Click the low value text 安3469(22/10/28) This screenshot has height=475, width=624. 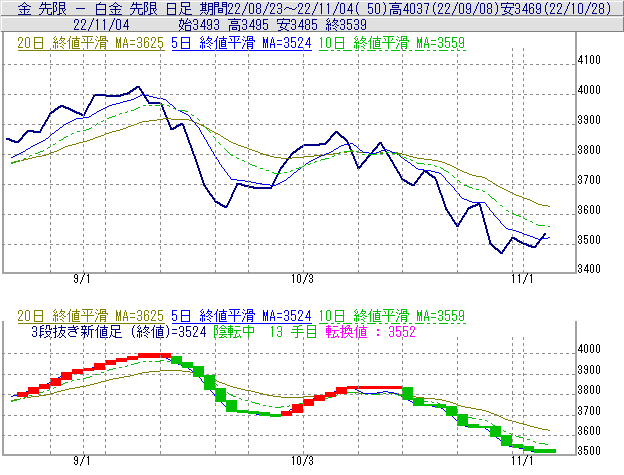tap(556, 9)
